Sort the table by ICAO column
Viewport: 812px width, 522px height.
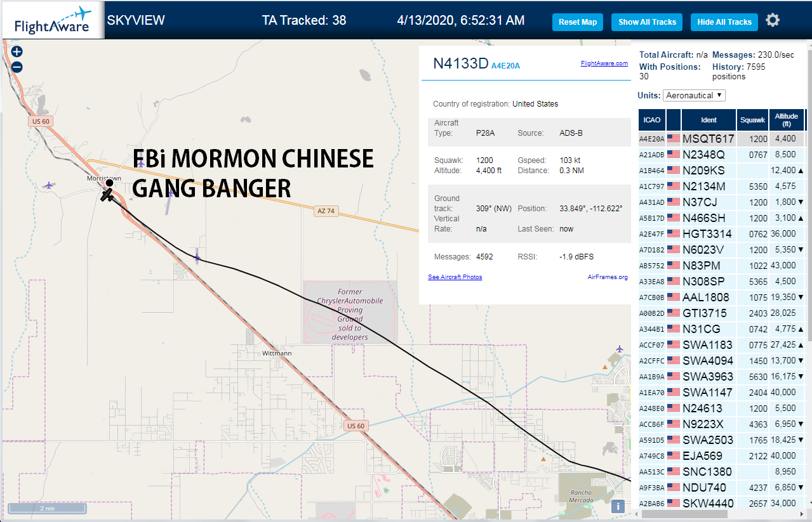[651, 120]
